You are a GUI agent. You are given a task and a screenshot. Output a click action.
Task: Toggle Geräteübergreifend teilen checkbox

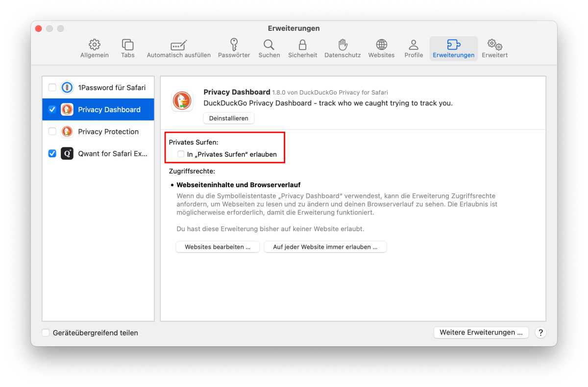(46, 333)
